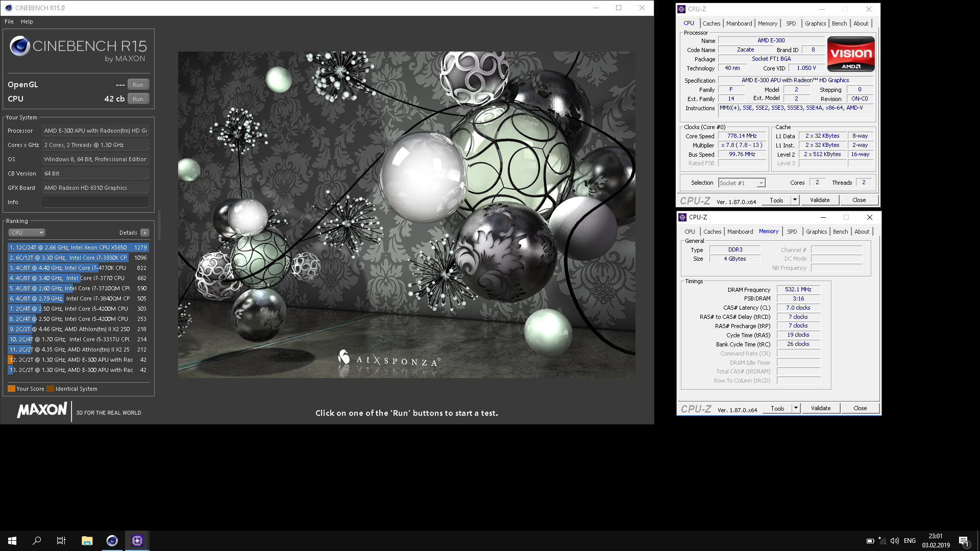This screenshot has width=980, height=551.
Task: Click ENG language indicator
Action: point(910,541)
